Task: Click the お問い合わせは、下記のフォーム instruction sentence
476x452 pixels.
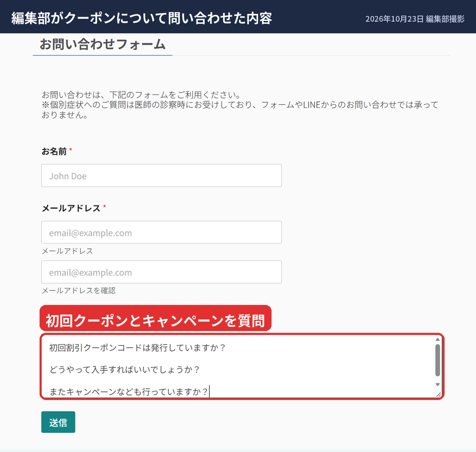Action: click(x=141, y=95)
